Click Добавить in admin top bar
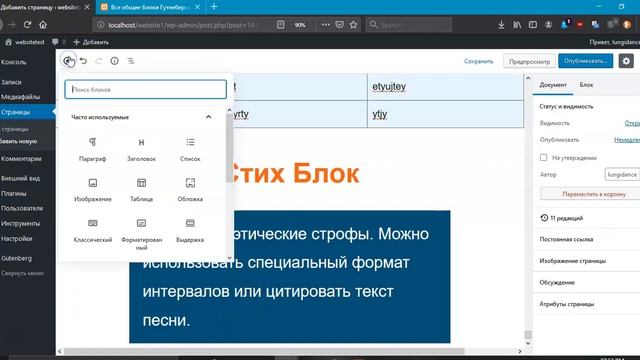This screenshot has height=360, width=640. (91, 42)
